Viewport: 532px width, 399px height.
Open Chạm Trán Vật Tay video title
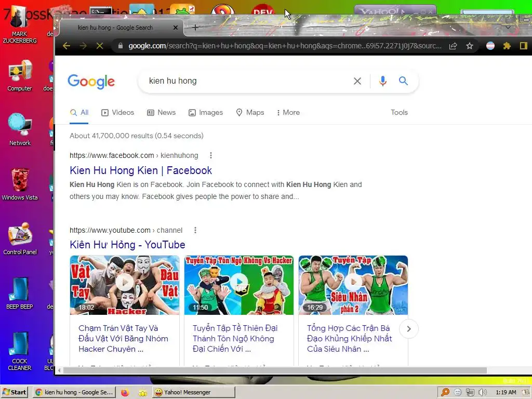(123, 339)
